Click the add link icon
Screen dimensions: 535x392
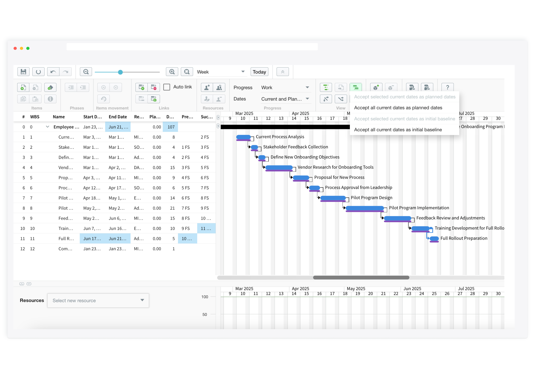click(142, 87)
